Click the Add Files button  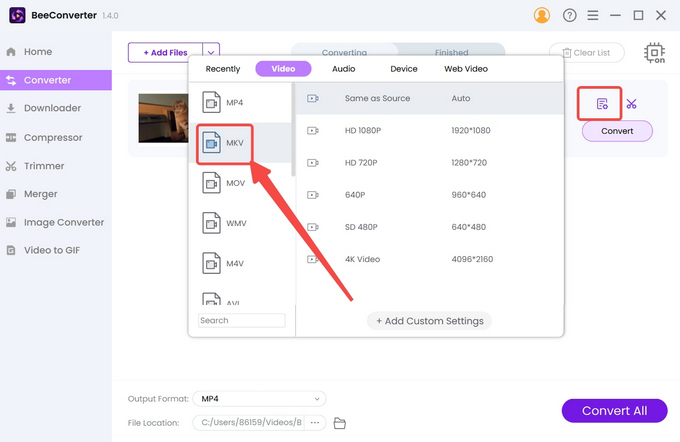[x=165, y=52]
